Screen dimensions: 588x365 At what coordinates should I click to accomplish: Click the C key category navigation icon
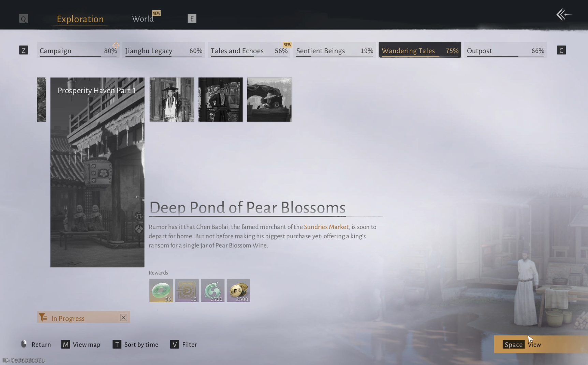click(561, 51)
